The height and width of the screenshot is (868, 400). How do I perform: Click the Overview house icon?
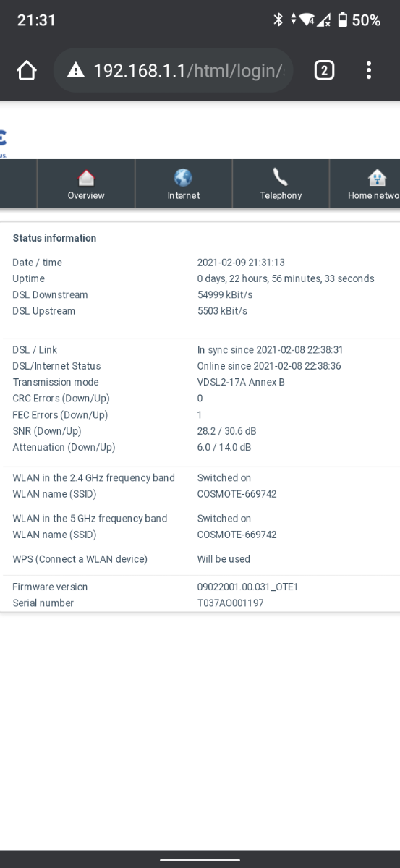[86, 177]
